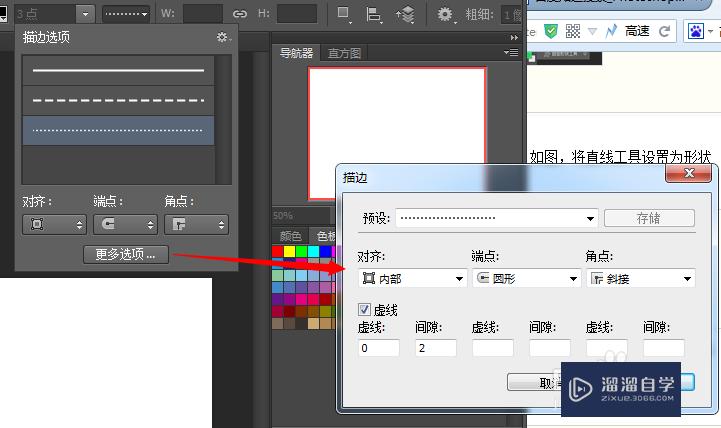Open the gear settings in the options bar
This screenshot has width=721, height=428.
[x=445, y=14]
